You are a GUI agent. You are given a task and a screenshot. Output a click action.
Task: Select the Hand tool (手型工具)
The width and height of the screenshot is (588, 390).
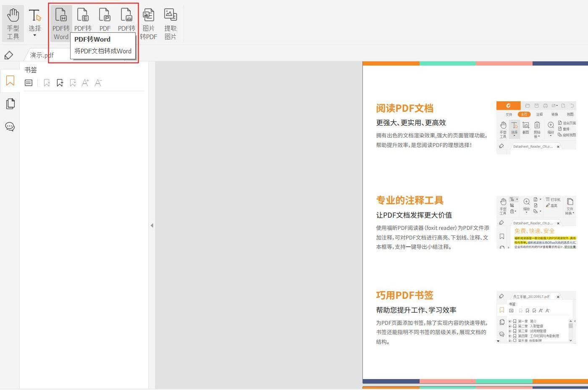tap(13, 21)
